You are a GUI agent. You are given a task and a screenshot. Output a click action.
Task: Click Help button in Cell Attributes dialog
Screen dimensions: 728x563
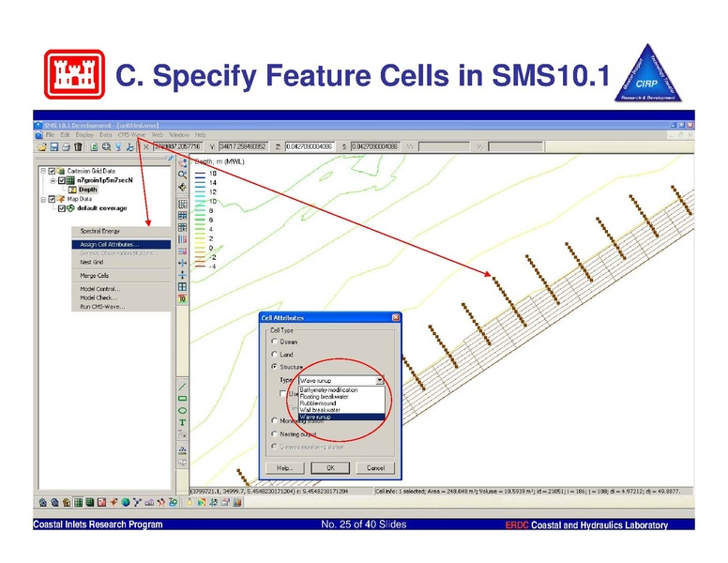[x=284, y=468]
